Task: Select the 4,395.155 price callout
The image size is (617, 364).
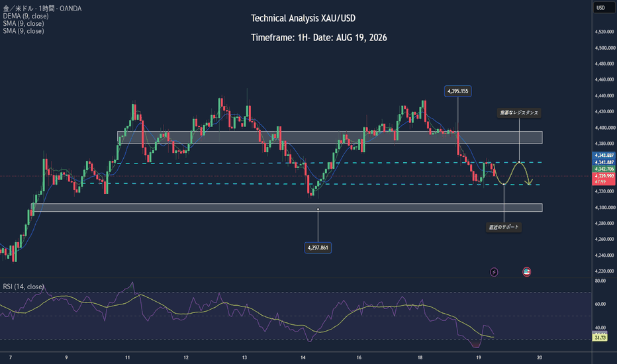Action: point(457,91)
